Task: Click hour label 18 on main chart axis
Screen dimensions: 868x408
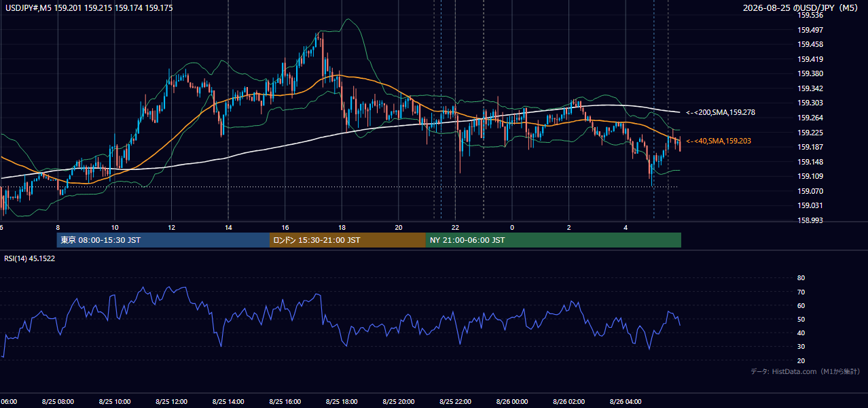Action: click(342, 227)
